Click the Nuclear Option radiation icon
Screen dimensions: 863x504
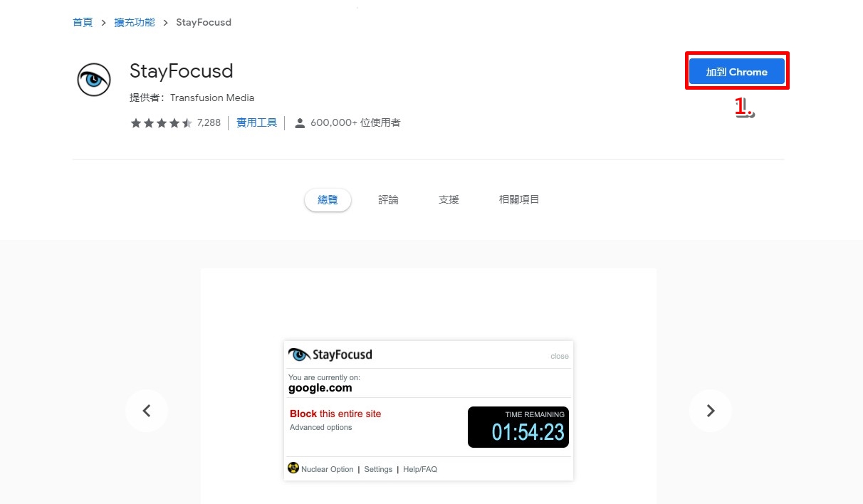pos(293,468)
